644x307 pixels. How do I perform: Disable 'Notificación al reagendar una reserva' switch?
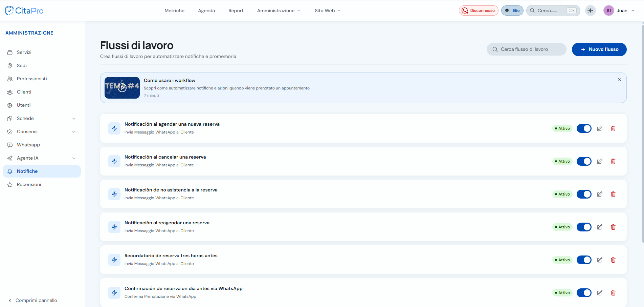pyautogui.click(x=584, y=227)
